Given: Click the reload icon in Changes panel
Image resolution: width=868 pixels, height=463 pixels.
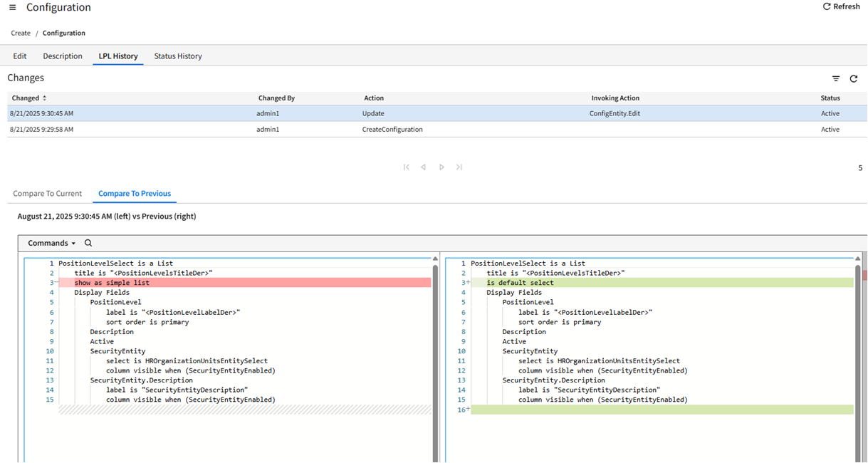Looking at the screenshot, I should click(x=854, y=78).
